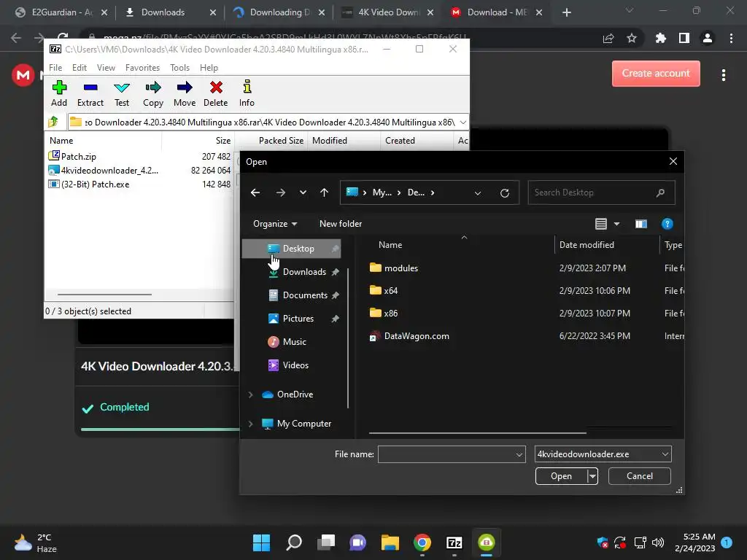The image size is (747, 560).
Task: Select (32-Bit) Patch.exe in 7-Zip list
Action: coord(96,184)
